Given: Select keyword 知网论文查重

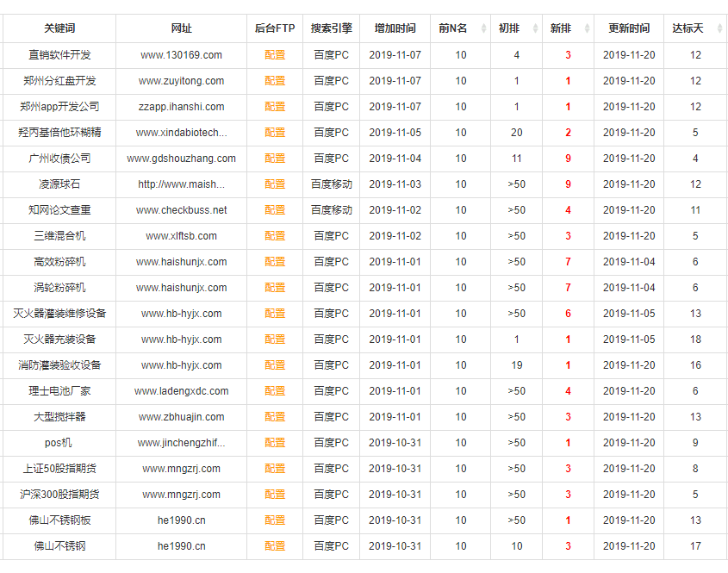Looking at the screenshot, I should (59, 210).
